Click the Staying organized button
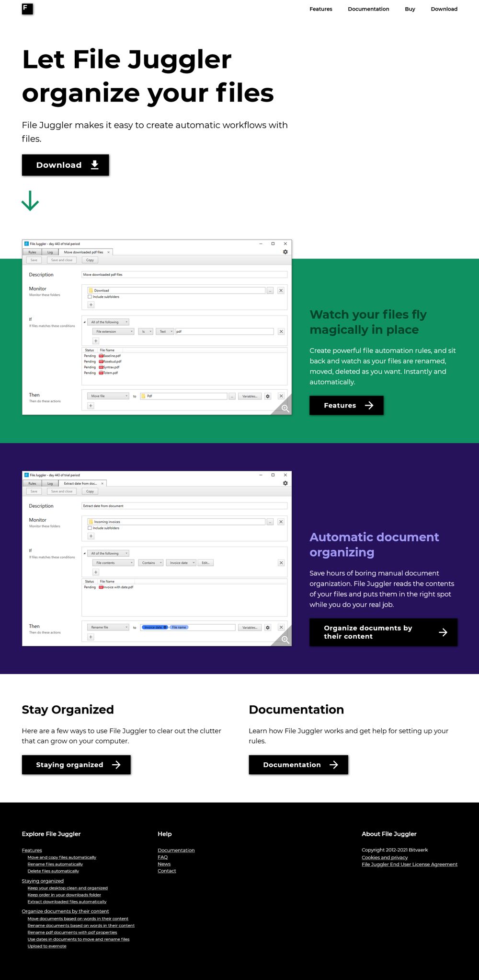Viewport: 479px width, 980px height. pyautogui.click(x=76, y=765)
